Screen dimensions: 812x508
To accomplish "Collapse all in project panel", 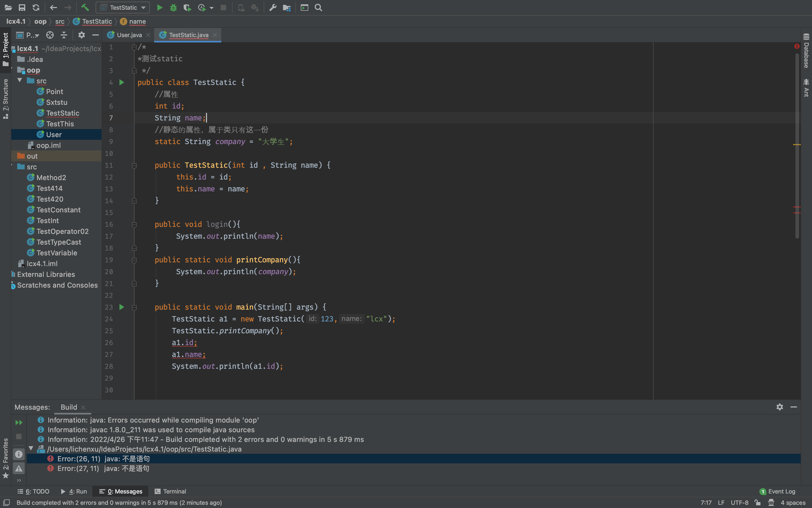I will tap(64, 35).
